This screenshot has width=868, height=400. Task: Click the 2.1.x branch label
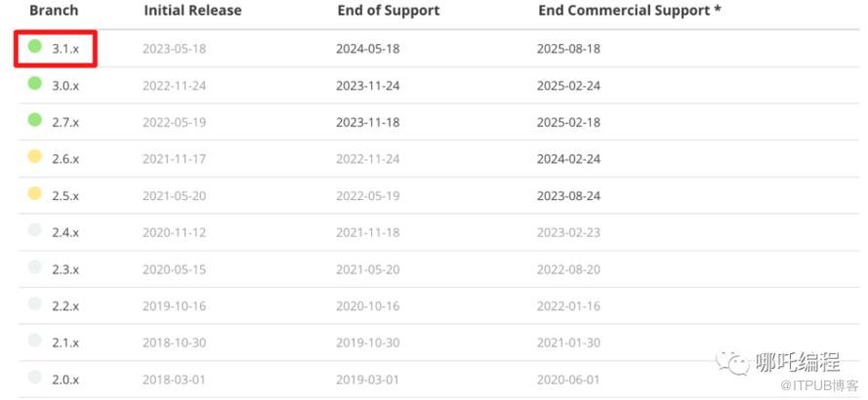coord(65,343)
